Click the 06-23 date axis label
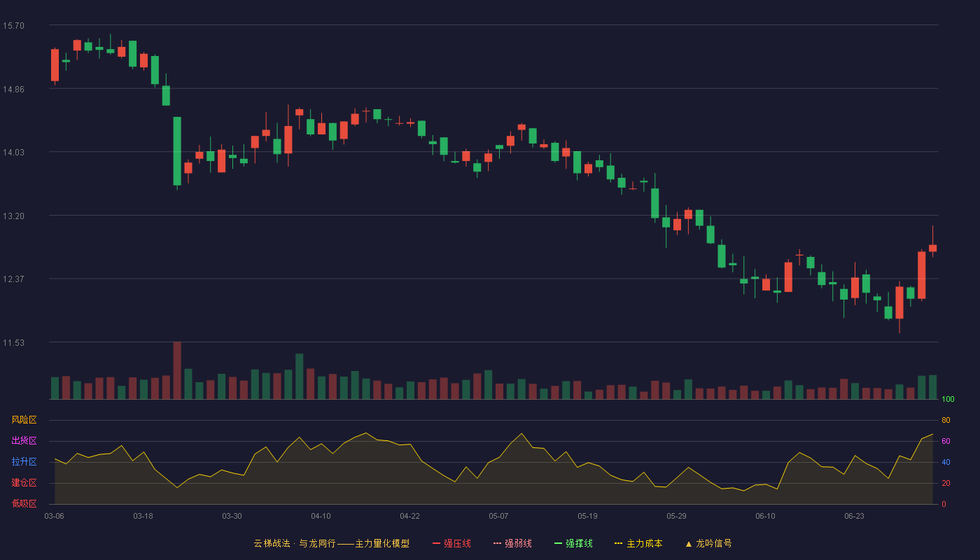This screenshot has width=980, height=560. (854, 516)
